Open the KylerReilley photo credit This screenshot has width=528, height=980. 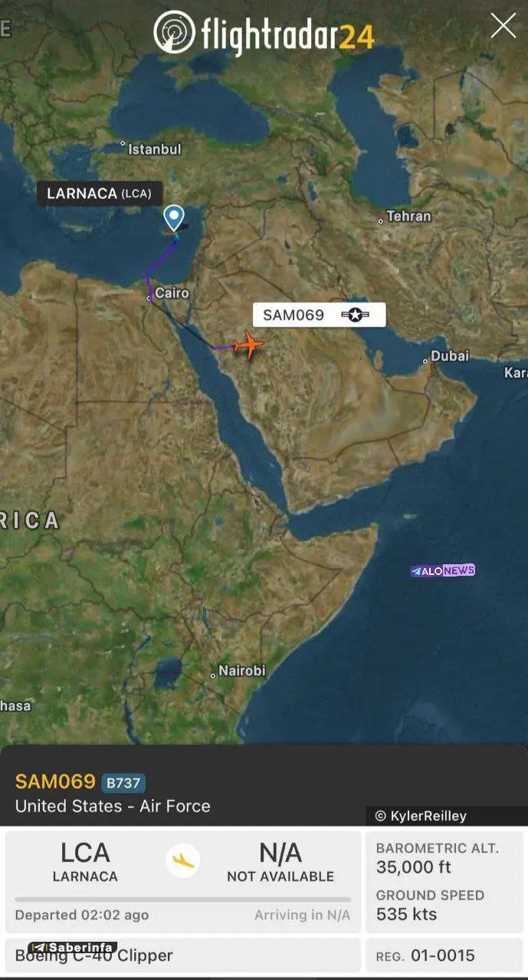coord(421,816)
